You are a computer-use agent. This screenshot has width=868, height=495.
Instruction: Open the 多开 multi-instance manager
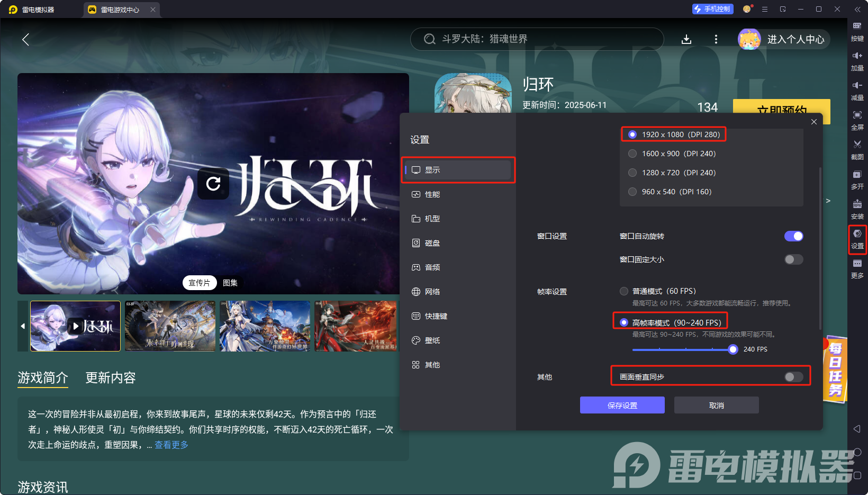[x=857, y=180]
